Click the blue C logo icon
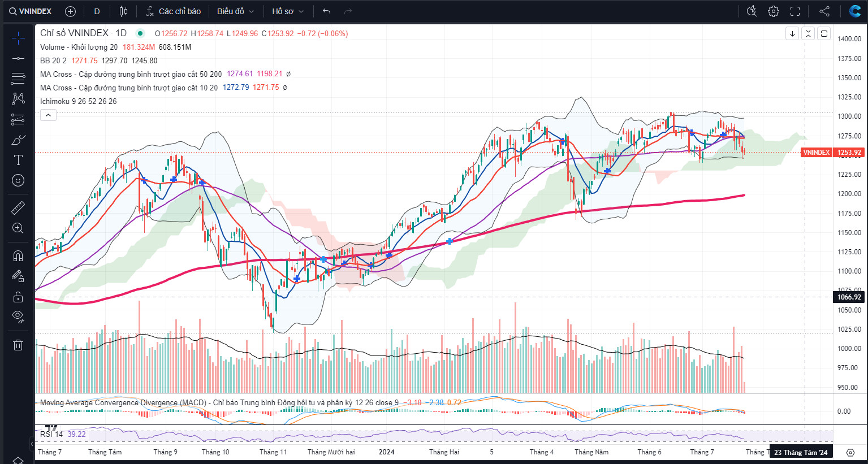Image resolution: width=868 pixels, height=464 pixels. [855, 11]
